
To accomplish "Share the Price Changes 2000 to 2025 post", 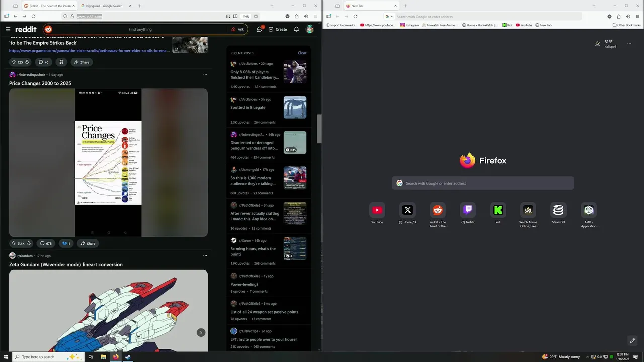I will [x=88, y=243].
